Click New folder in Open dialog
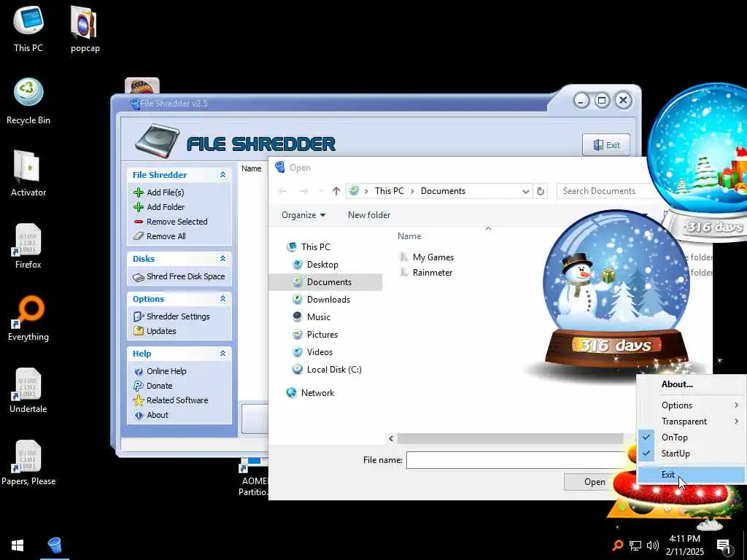 click(x=369, y=215)
